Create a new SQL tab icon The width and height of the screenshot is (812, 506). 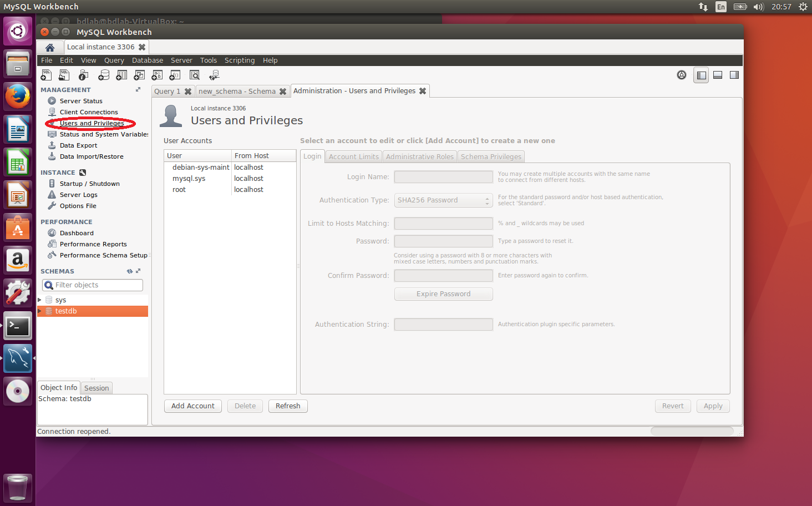point(47,75)
